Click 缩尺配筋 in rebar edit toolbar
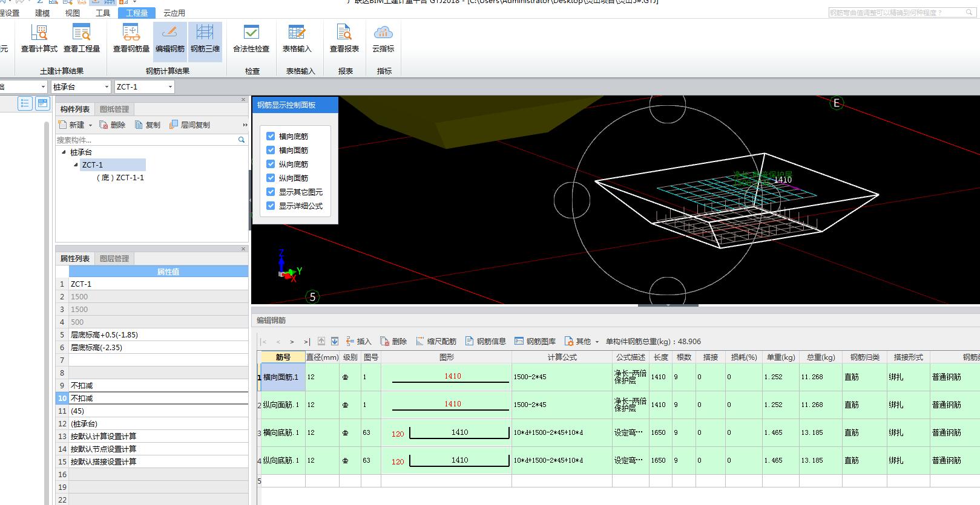Viewport: 980px width, 505px height. [436, 341]
